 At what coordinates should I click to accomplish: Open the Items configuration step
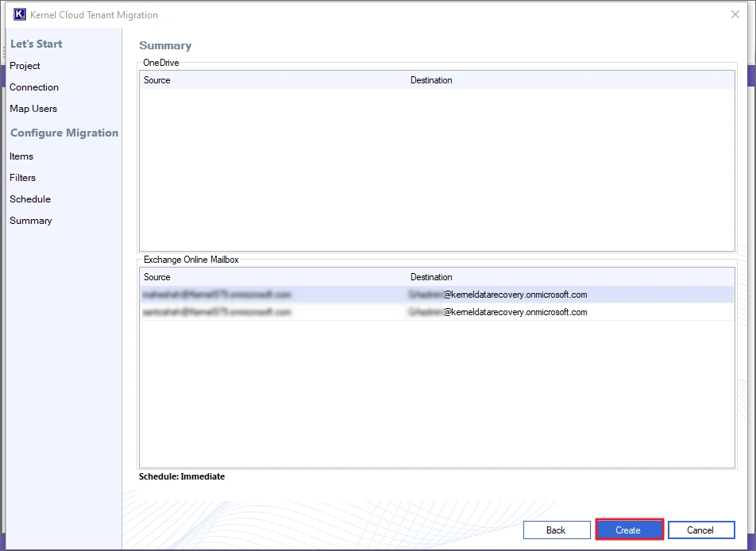21,156
